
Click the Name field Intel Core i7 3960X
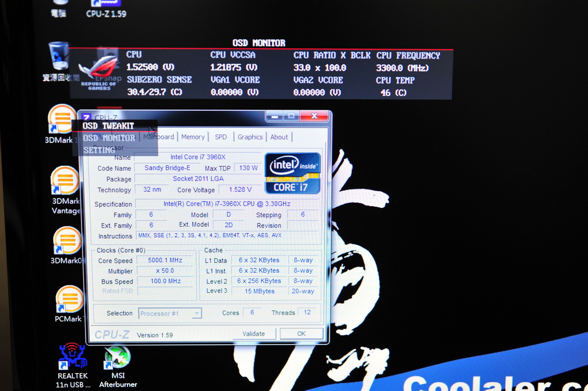[198, 157]
